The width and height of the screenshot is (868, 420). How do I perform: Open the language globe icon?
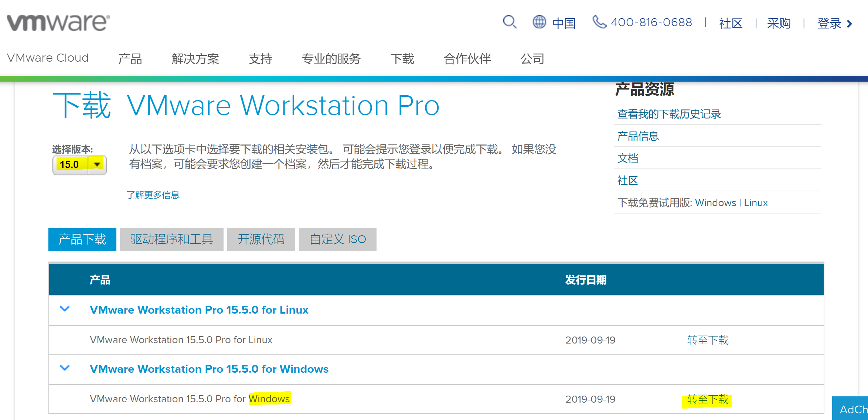pyautogui.click(x=539, y=23)
